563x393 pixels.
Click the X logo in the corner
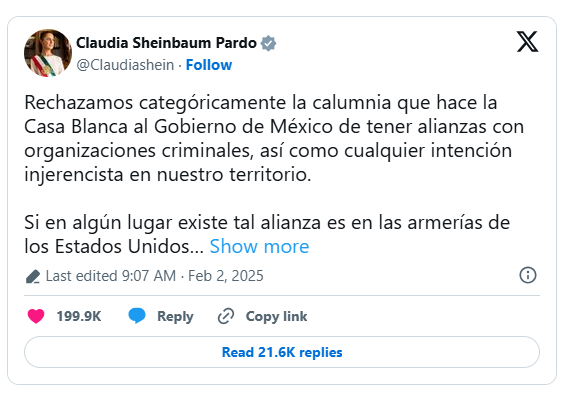(x=527, y=42)
